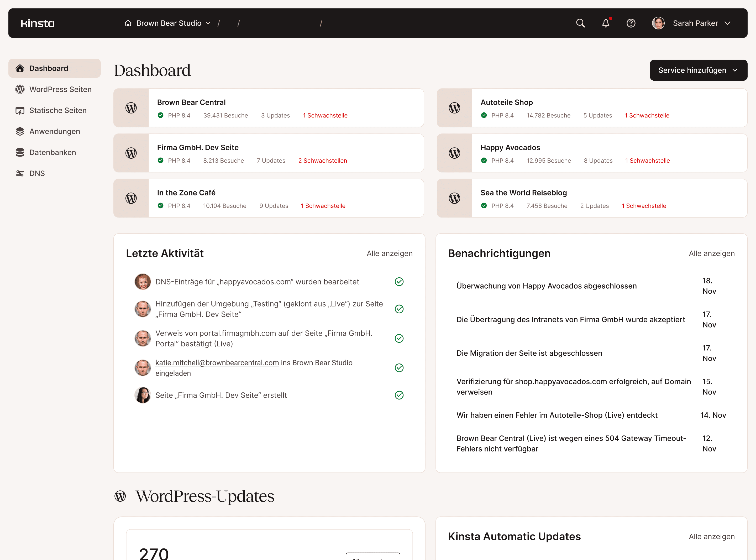Open the katie.mitchell@brownbearcentral.com email link

coord(217,362)
